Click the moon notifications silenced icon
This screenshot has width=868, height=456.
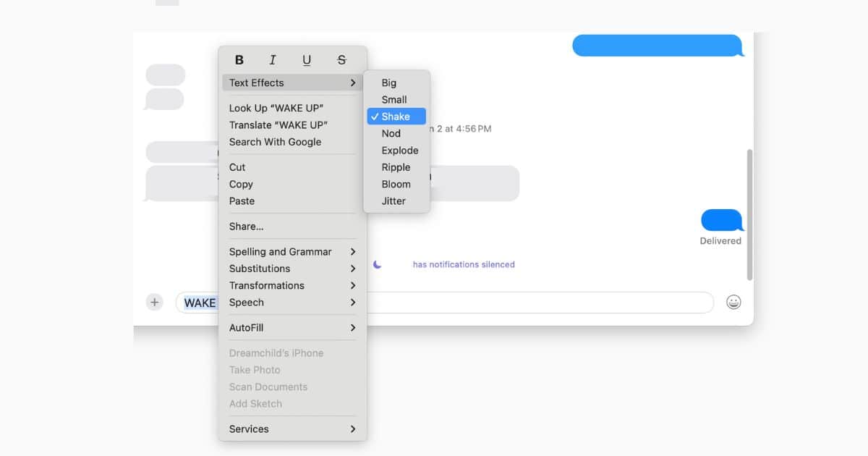coord(378,265)
